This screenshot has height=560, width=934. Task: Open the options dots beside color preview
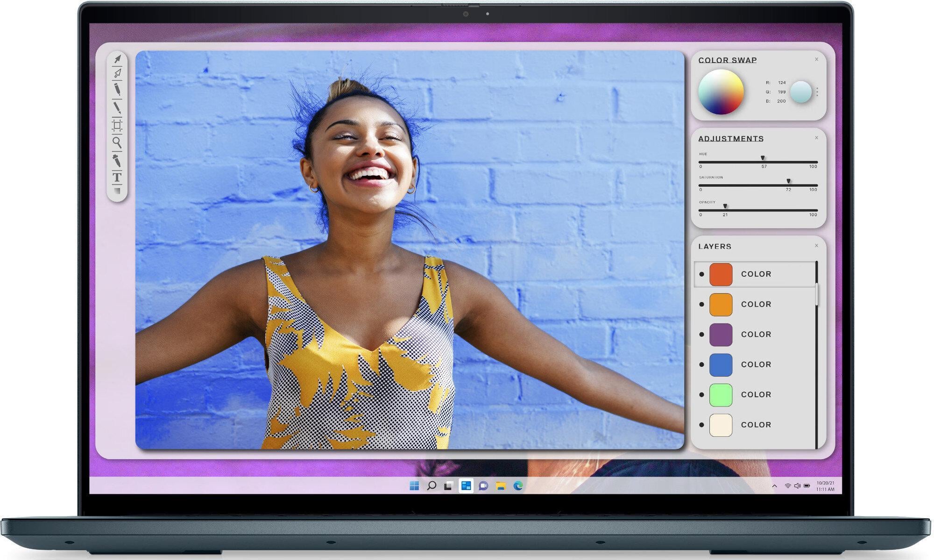click(x=817, y=92)
